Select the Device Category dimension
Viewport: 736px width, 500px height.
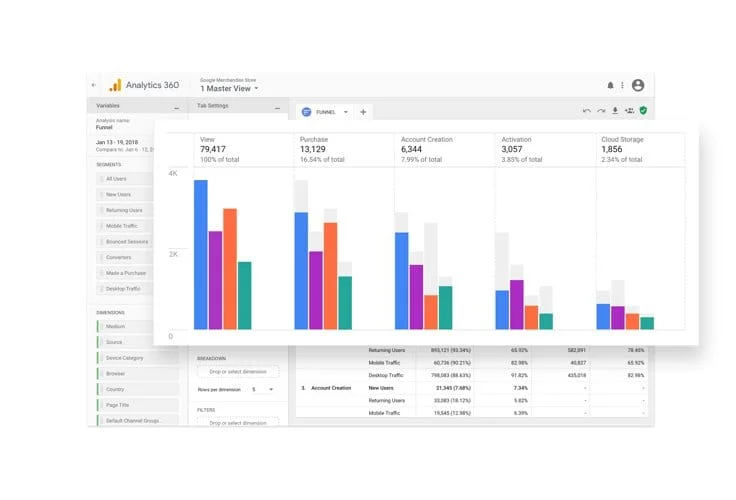tap(124, 357)
